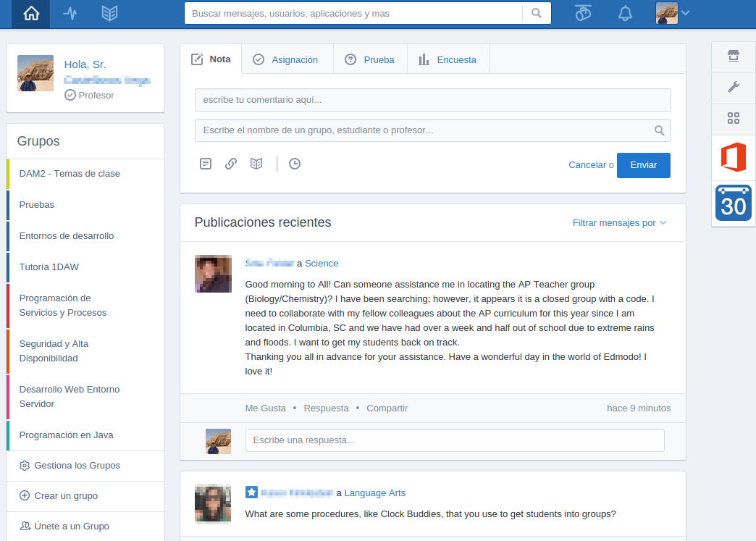Screen dimensions: 756x541
Task: Launch the Office app icon
Action: click(x=733, y=158)
